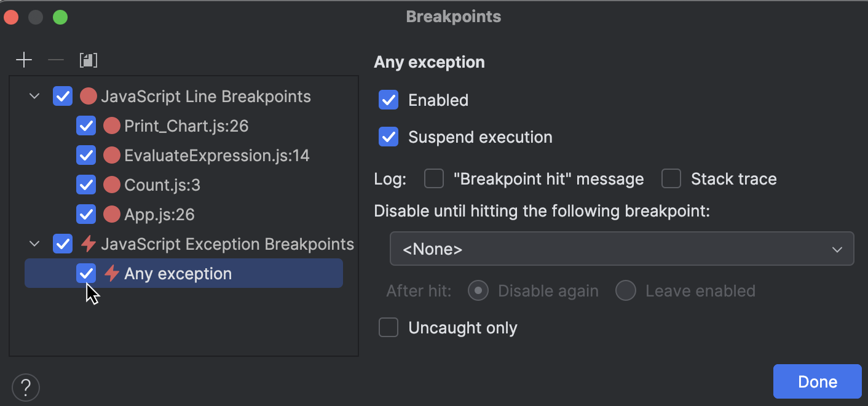Image resolution: width=868 pixels, height=406 pixels.
Task: Click the group breakpoints toolbar icon
Action: (88, 60)
